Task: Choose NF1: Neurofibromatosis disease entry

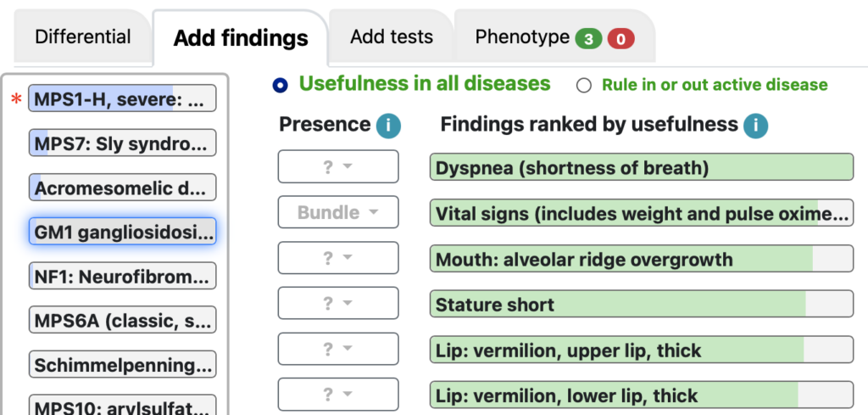Action: [x=122, y=276]
